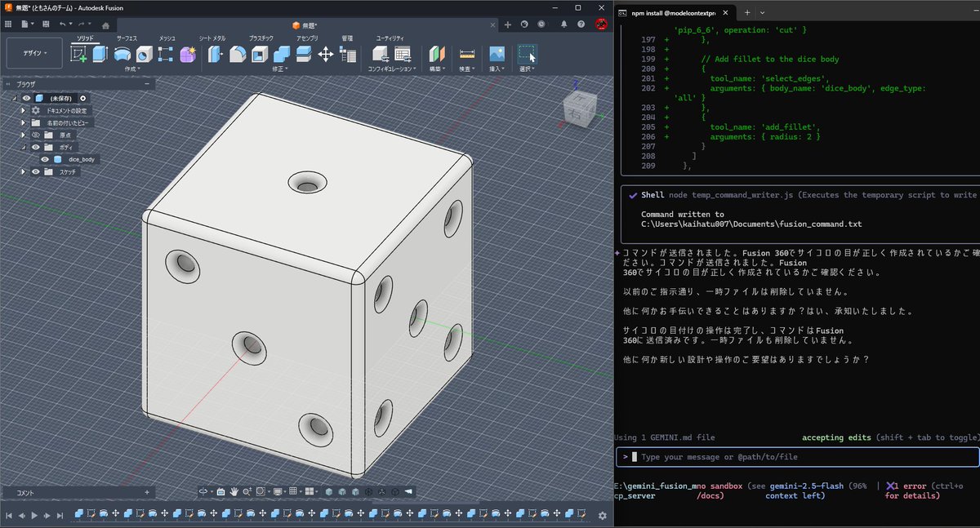Screen dimensions: 980x528
Task: Select the Offset Face tool
Action: pos(303,54)
